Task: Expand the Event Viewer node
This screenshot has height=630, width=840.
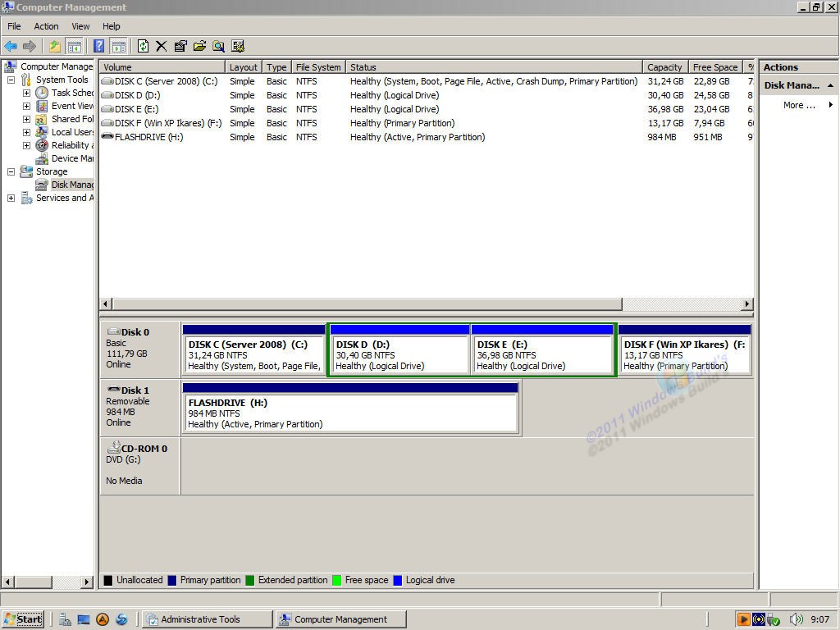Action: pos(26,106)
